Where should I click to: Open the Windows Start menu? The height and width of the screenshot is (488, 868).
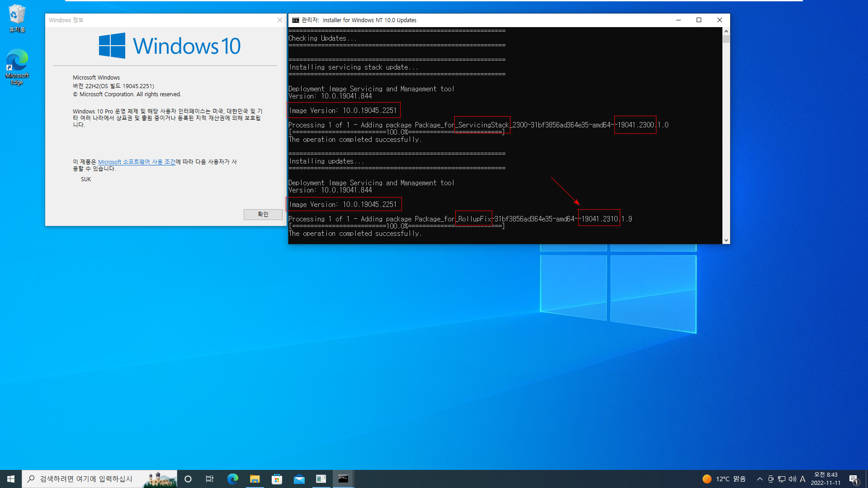pos(11,479)
